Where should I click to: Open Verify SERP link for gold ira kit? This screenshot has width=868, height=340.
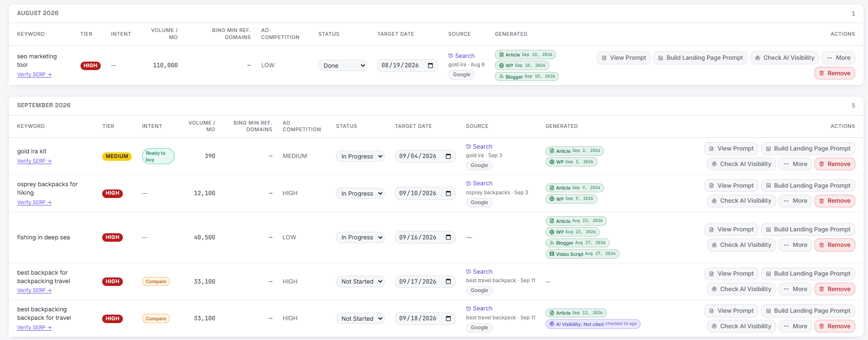point(34,161)
